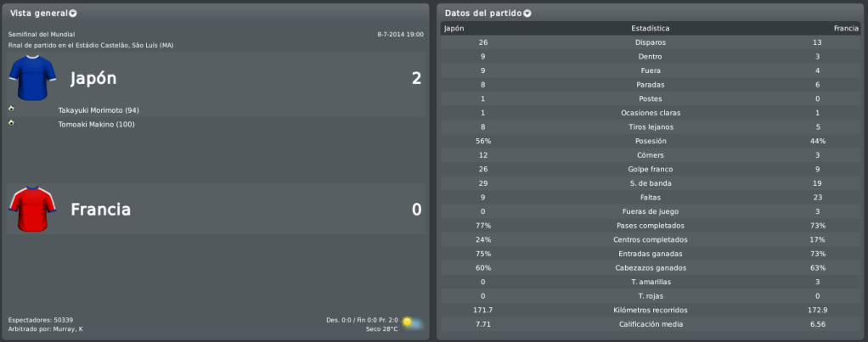Image resolution: width=868 pixels, height=342 pixels.
Task: Click the Francia column header in stats
Action: click(x=846, y=28)
